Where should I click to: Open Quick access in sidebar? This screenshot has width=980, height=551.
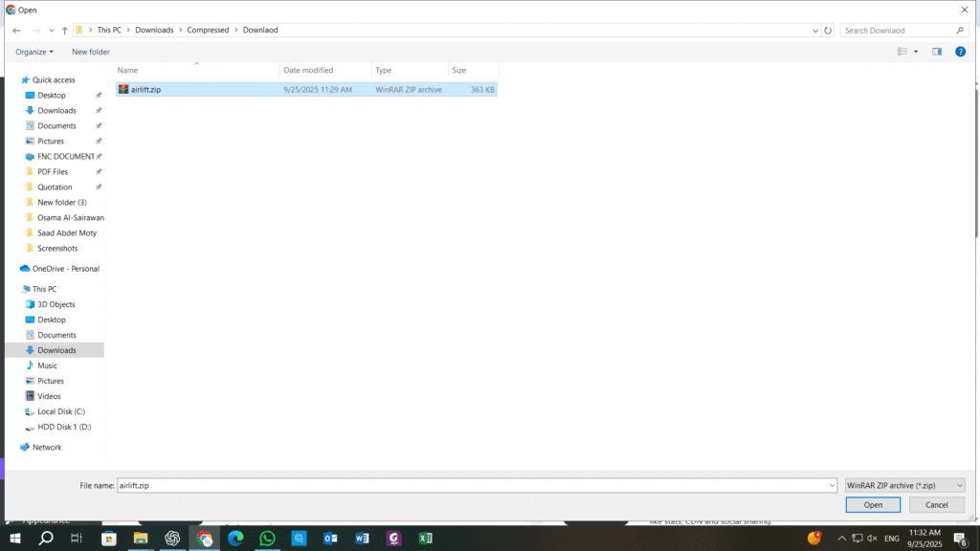pyautogui.click(x=54, y=80)
